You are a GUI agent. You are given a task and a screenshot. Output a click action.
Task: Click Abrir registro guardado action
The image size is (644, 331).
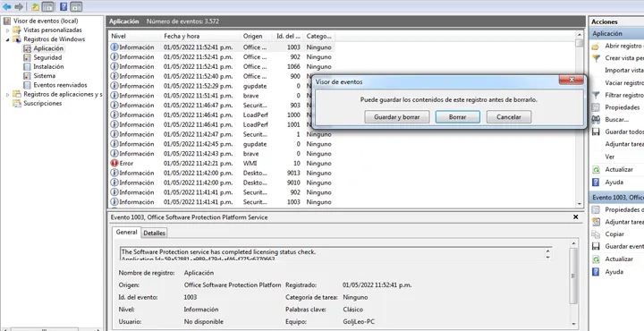[624, 46]
